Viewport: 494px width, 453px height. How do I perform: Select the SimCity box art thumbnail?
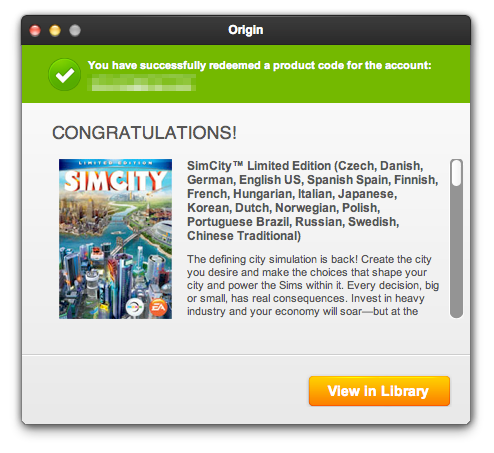point(115,239)
